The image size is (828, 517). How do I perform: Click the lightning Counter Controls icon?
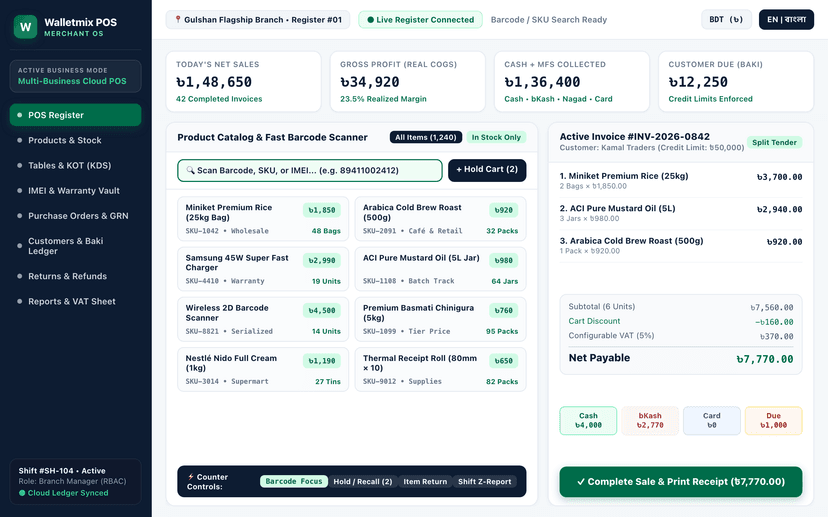[191, 477]
